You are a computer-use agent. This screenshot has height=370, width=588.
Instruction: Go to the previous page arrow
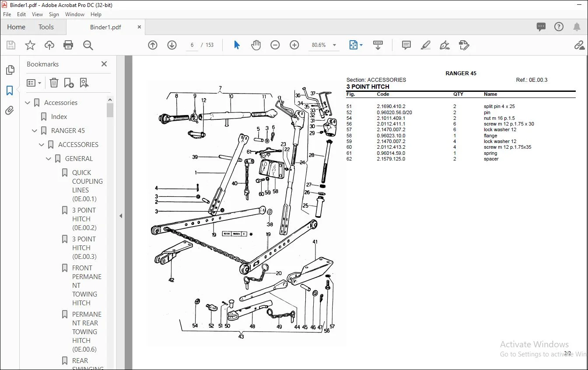[x=153, y=45]
